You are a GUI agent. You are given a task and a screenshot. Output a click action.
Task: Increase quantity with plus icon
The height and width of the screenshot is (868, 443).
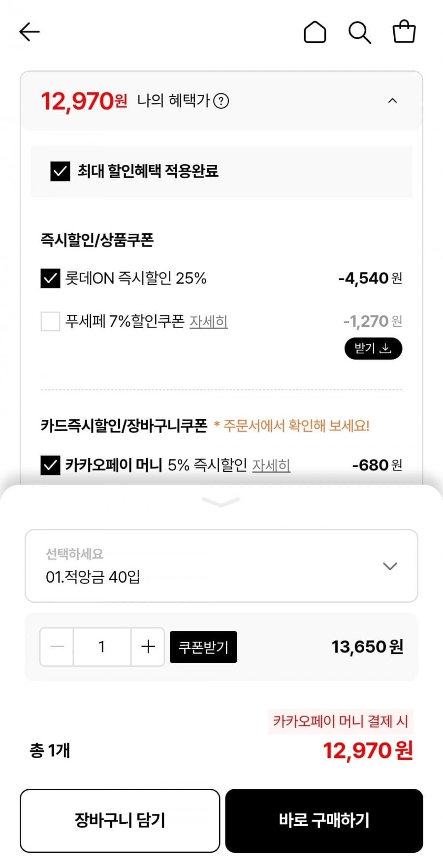148,647
